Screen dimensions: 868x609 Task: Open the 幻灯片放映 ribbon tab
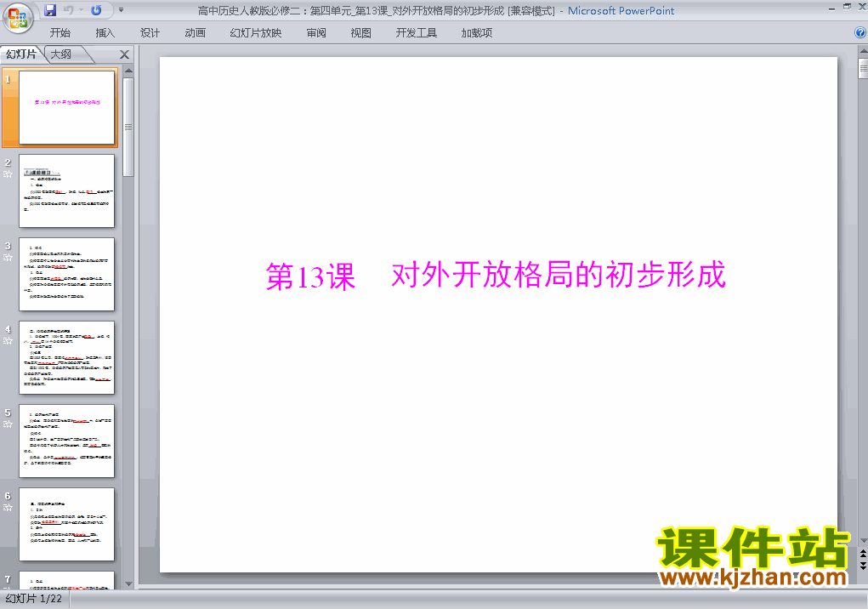[x=256, y=32]
